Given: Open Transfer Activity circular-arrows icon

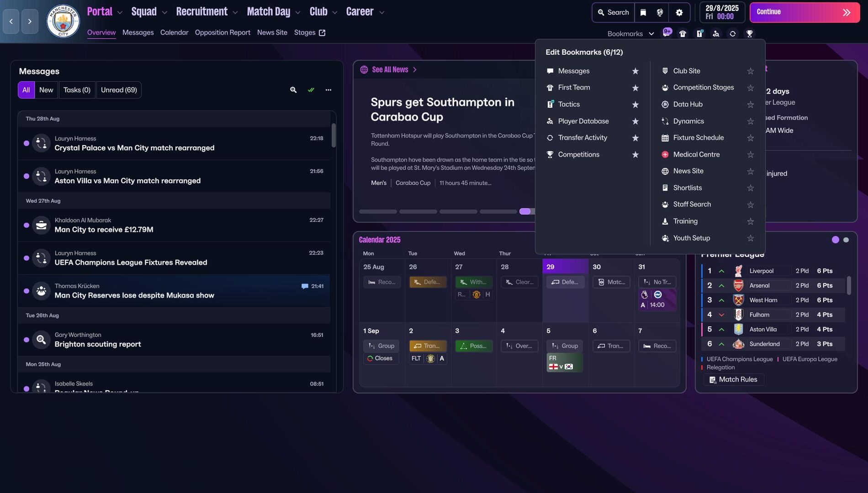Looking at the screenshot, I should click(732, 33).
